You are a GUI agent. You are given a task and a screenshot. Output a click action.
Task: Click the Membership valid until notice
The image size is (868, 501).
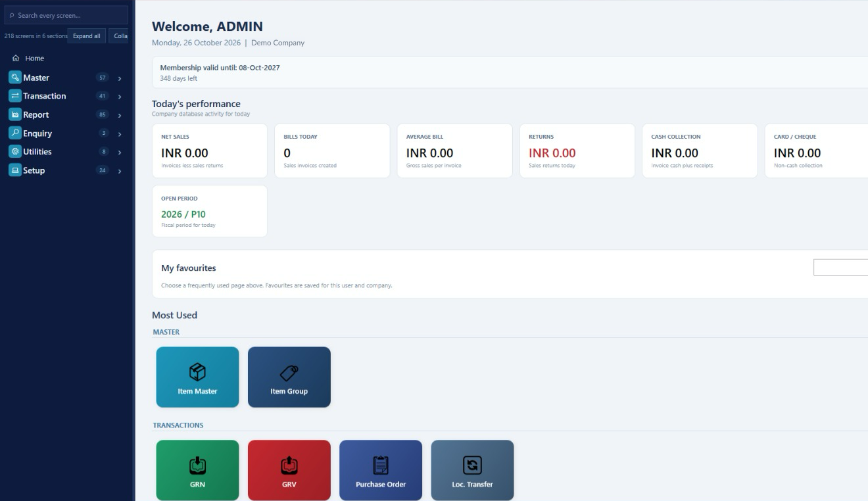tap(510, 72)
